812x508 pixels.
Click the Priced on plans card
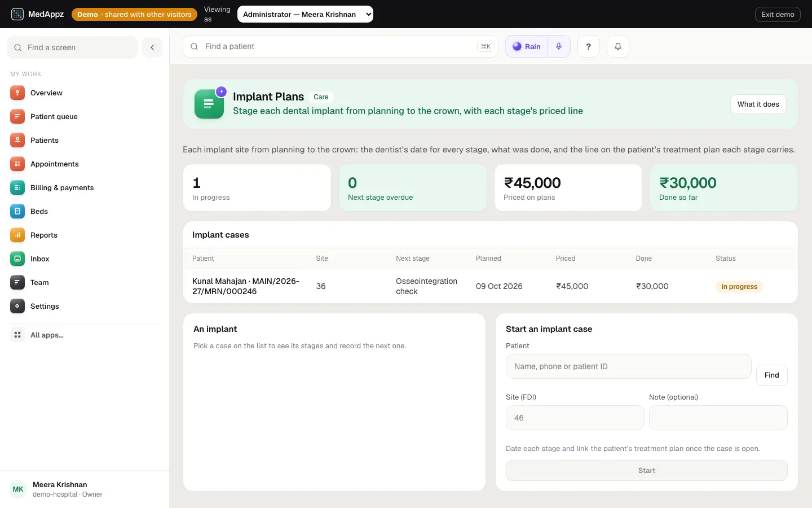click(x=568, y=188)
